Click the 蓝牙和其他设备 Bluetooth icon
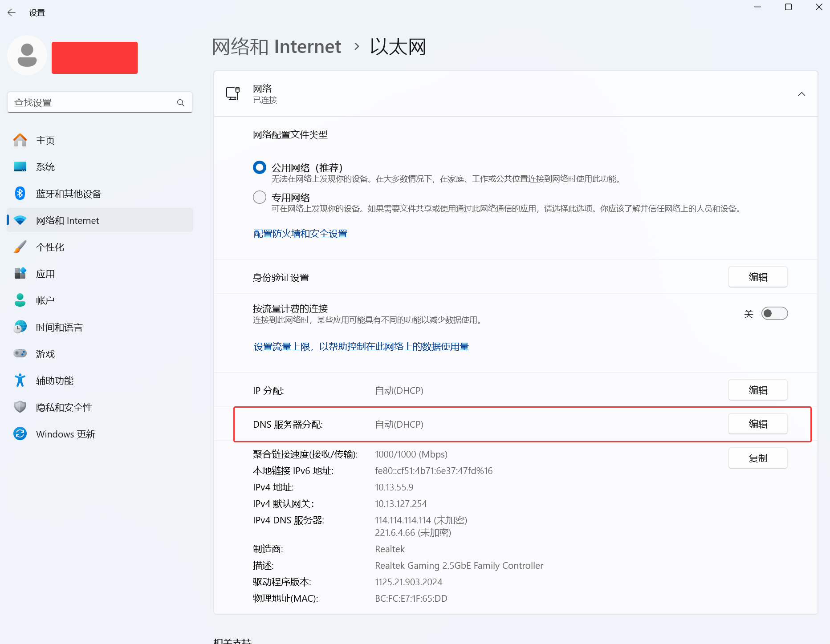Viewport: 830px width, 644px height. coord(20,194)
